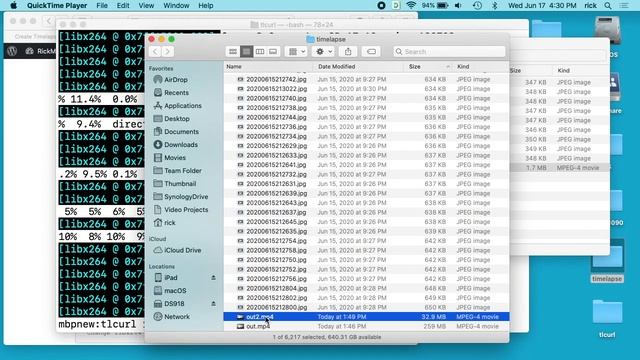Open the tlcurl folder on desktop
The image size is (640, 360).
pos(607,319)
